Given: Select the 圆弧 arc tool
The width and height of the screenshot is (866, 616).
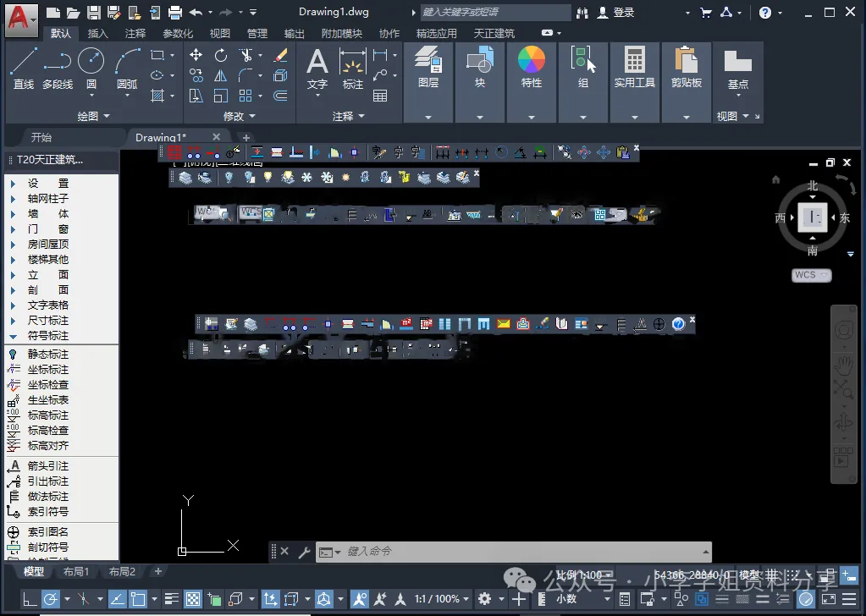Looking at the screenshot, I should (127, 69).
